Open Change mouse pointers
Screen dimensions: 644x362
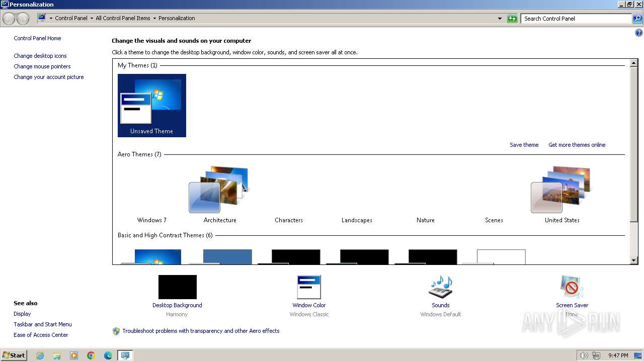tap(42, 66)
